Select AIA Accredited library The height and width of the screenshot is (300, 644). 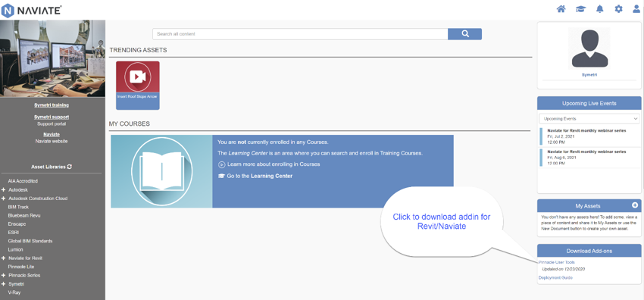(x=23, y=181)
